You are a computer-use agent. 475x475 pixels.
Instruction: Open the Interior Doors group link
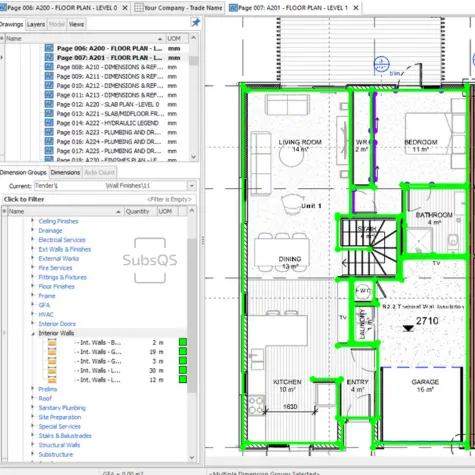[x=57, y=324]
